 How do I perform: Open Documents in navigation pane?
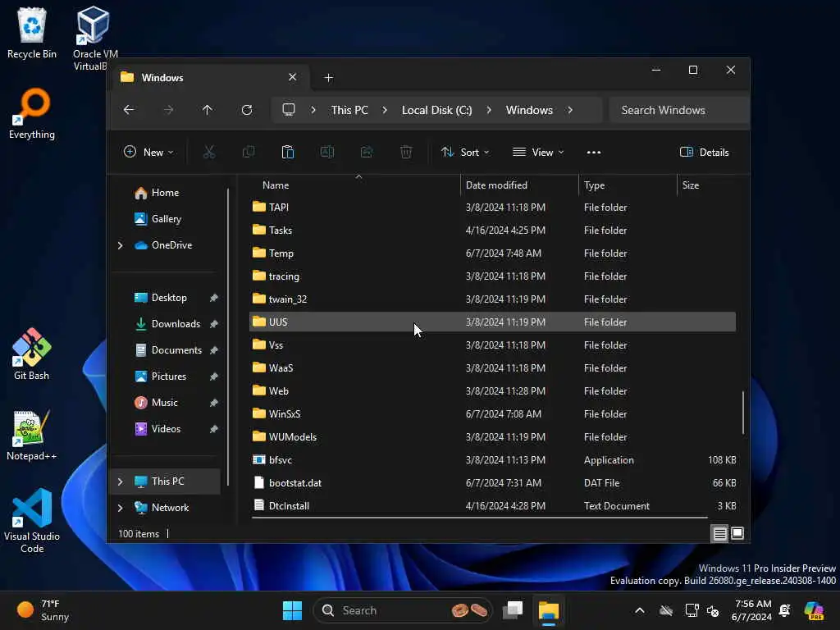point(176,350)
